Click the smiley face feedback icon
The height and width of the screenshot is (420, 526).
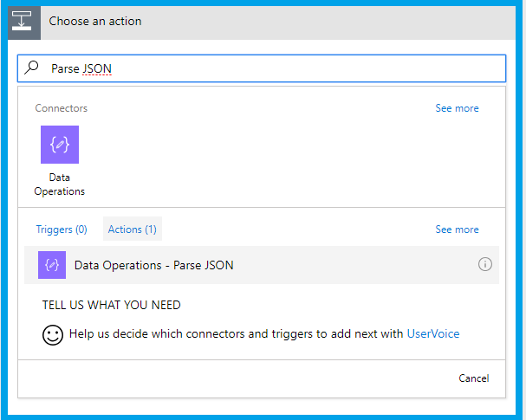(53, 334)
